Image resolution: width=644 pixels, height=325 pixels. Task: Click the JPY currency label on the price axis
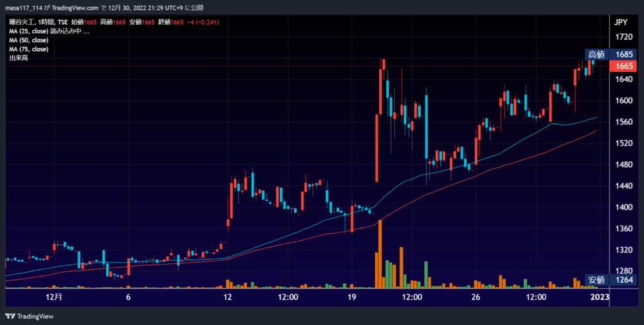621,23
